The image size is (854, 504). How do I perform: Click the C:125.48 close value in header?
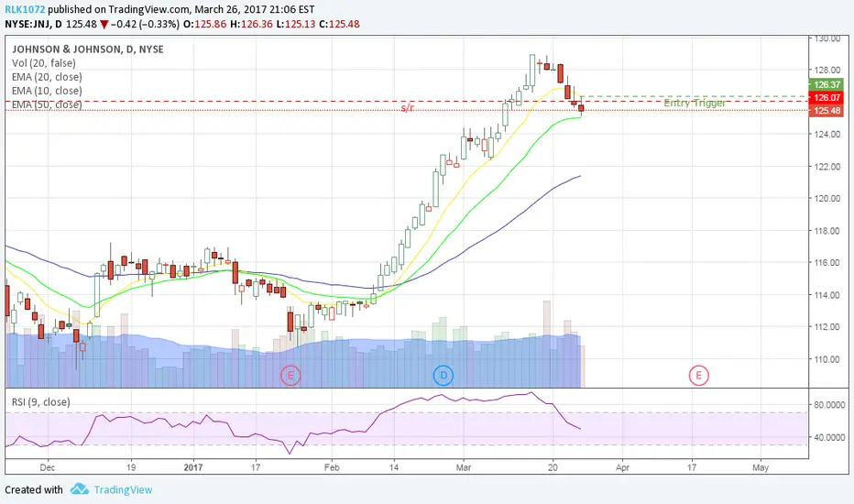tap(339, 24)
